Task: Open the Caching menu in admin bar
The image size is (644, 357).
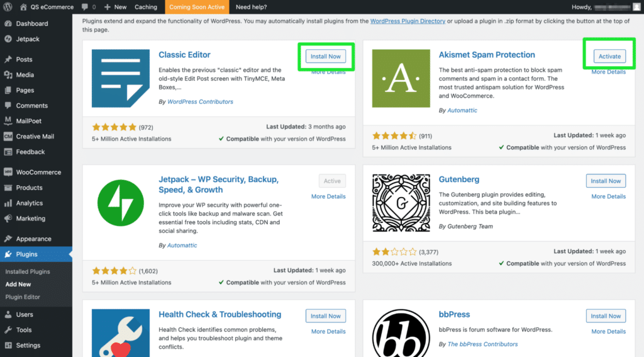Action: tap(146, 7)
